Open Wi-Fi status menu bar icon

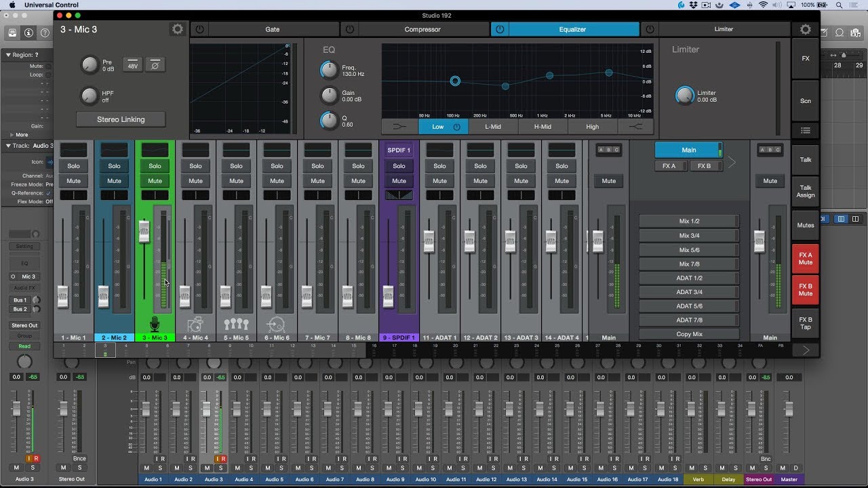pyautogui.click(x=764, y=5)
